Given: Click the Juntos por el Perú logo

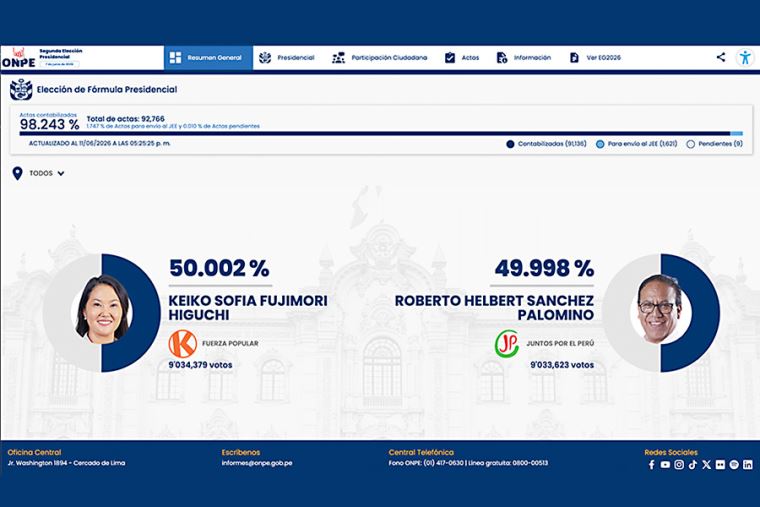Looking at the screenshot, I should click(507, 344).
